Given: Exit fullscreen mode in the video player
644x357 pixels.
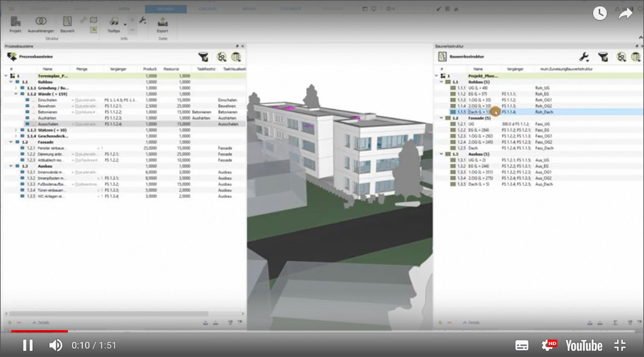Looking at the screenshot, I should tap(620, 345).
